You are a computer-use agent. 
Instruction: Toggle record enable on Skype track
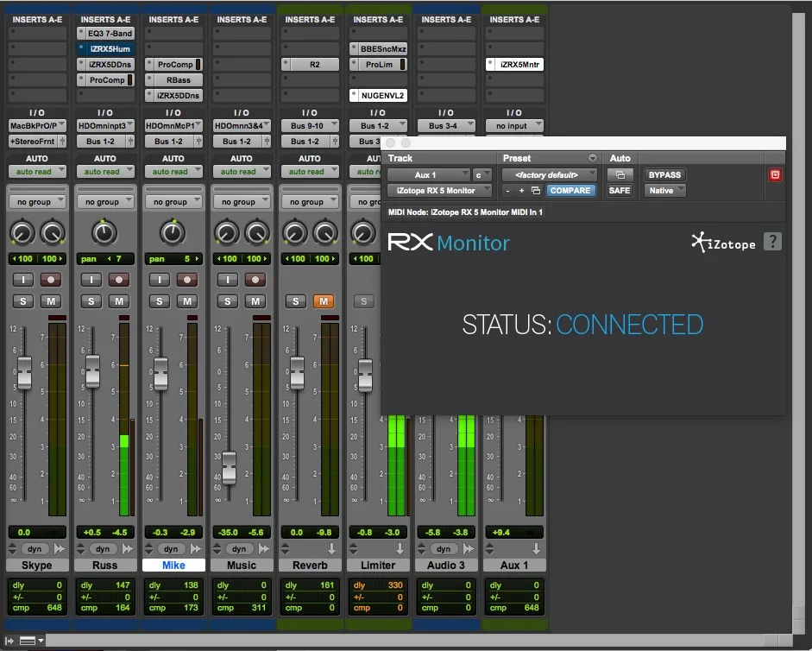[x=51, y=280]
